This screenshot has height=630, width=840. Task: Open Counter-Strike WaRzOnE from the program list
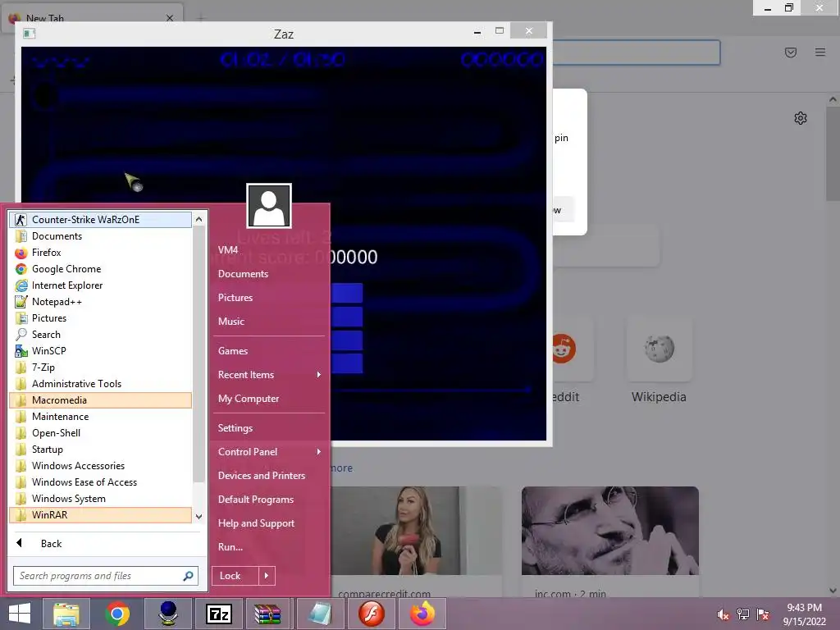100,220
